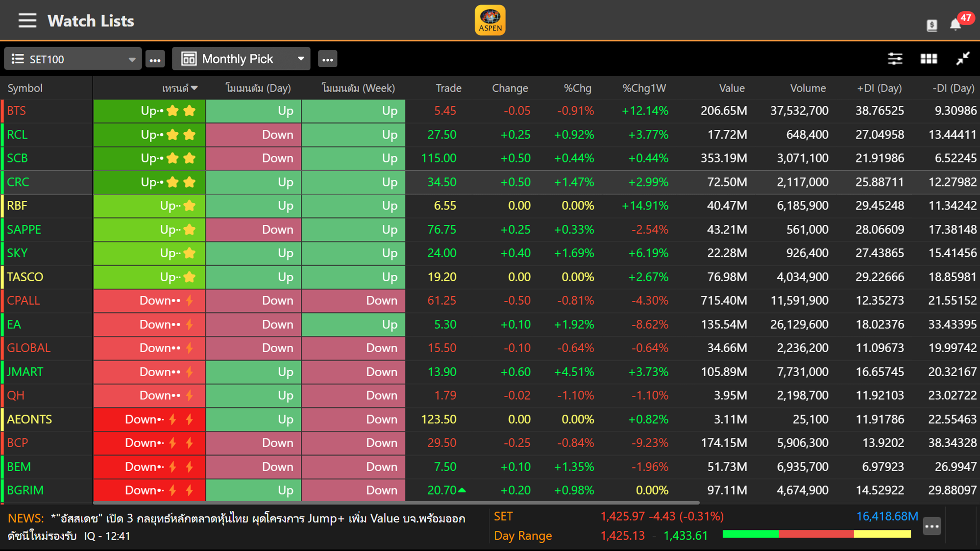
Task: Select the RCL symbol
Action: (x=17, y=134)
